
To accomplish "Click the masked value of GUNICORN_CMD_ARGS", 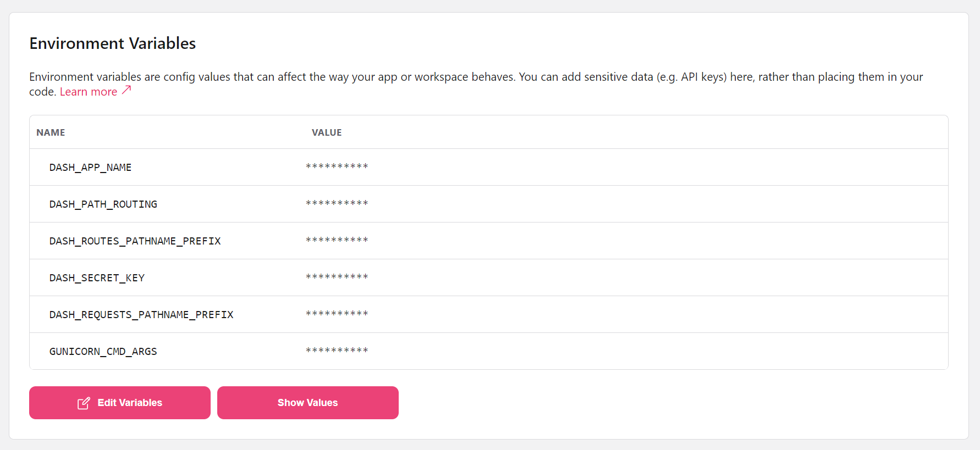I will pyautogui.click(x=337, y=351).
